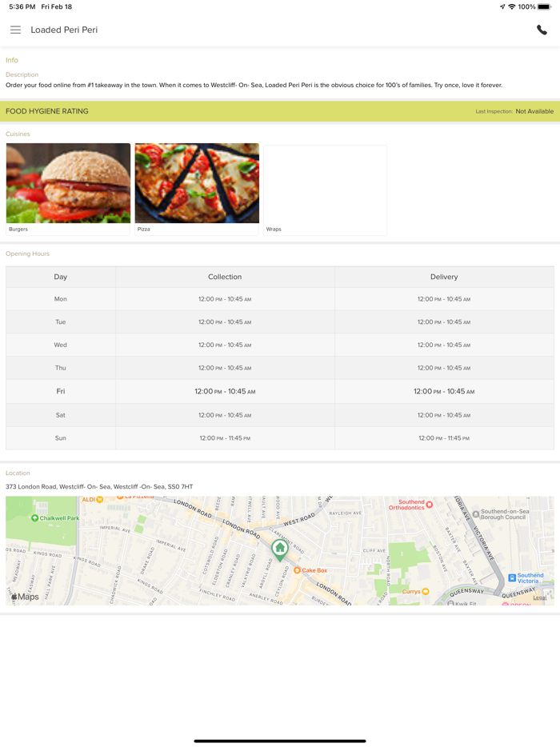
Task: Tap the 373 London Road address text
Action: (99, 486)
